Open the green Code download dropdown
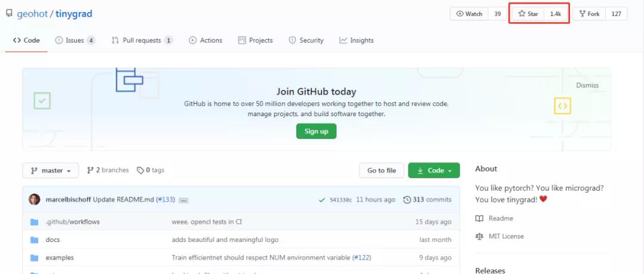The image size is (644, 274). click(x=434, y=170)
